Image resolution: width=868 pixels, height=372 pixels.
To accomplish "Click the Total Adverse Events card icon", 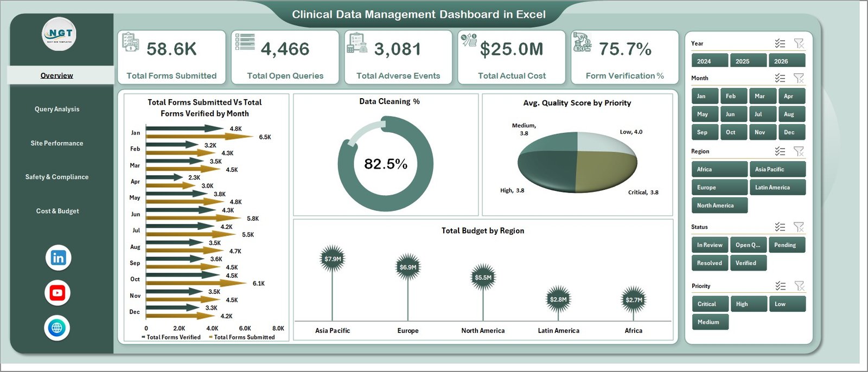I will tap(357, 43).
